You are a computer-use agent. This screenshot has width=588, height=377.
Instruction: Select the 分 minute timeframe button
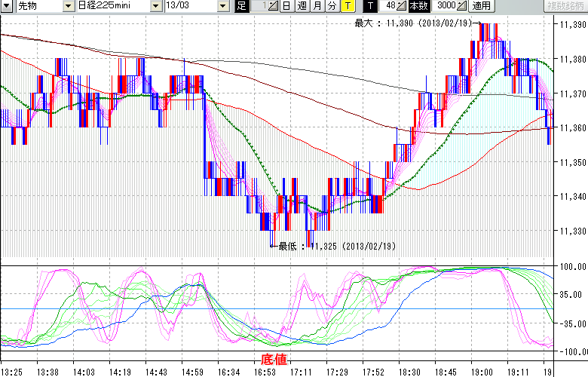click(332, 6)
